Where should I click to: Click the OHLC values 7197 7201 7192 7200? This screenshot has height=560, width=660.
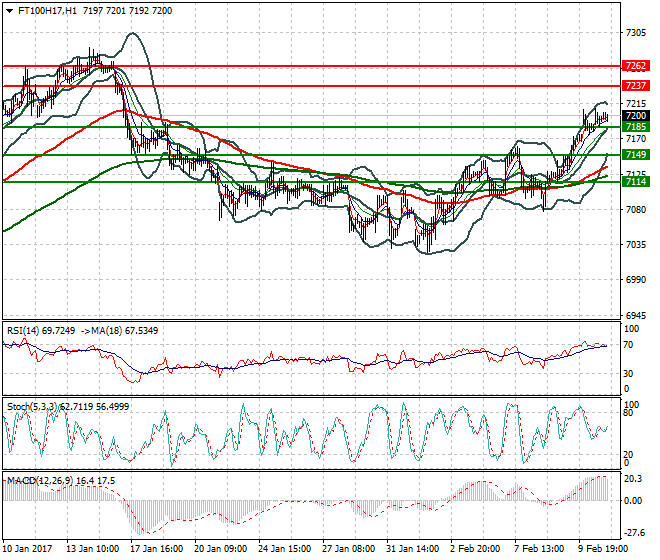click(128, 11)
